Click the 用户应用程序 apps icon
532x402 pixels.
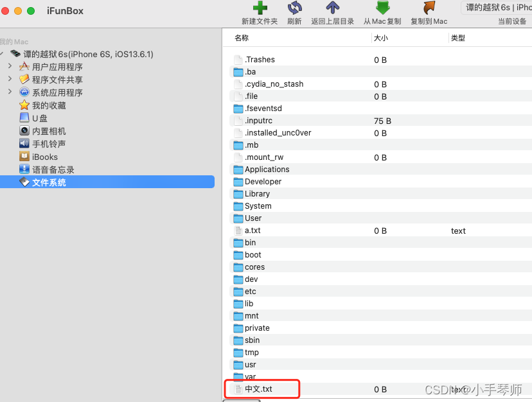pos(24,67)
